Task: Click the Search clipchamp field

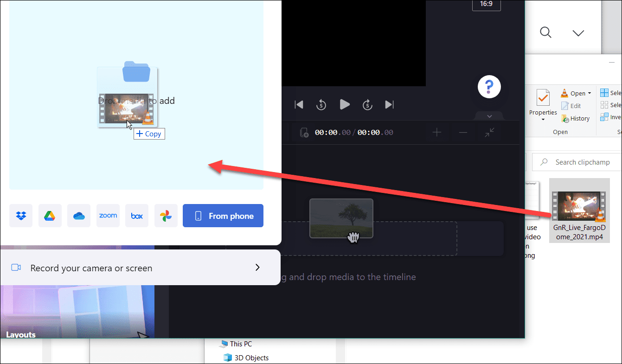Action: [580, 162]
